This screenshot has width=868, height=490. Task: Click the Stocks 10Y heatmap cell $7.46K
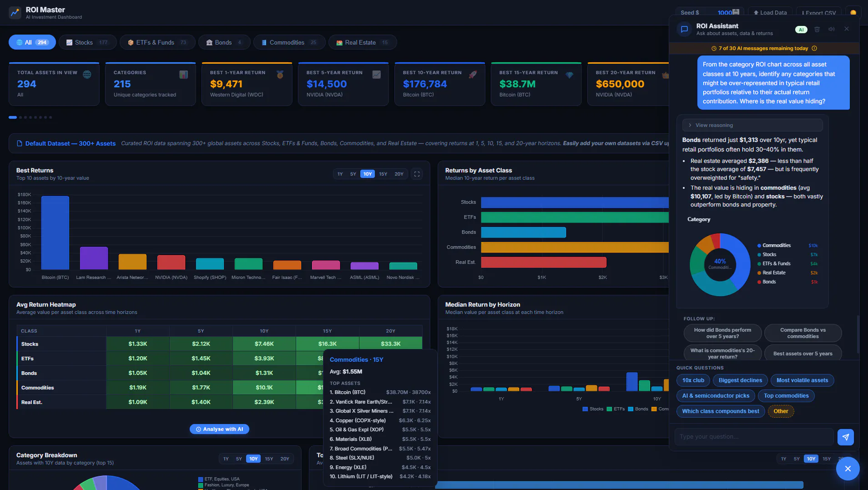coord(264,344)
